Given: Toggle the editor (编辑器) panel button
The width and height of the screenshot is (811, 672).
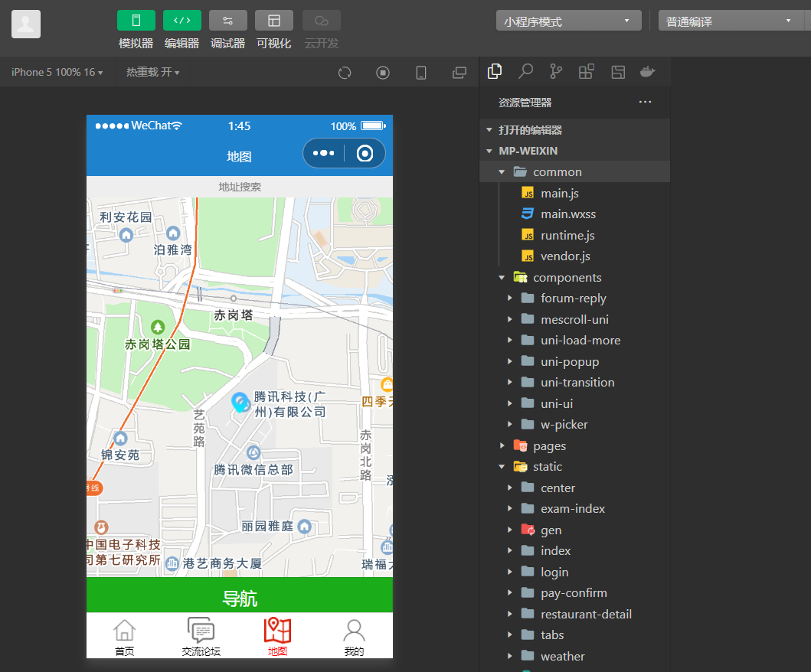Looking at the screenshot, I should pyautogui.click(x=182, y=21).
